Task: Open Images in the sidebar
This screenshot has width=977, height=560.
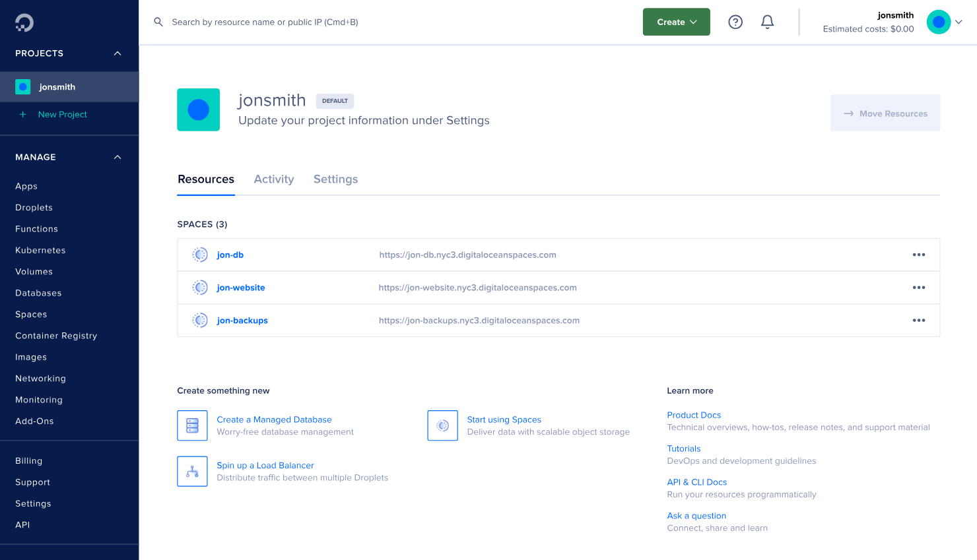Action: [x=31, y=358]
